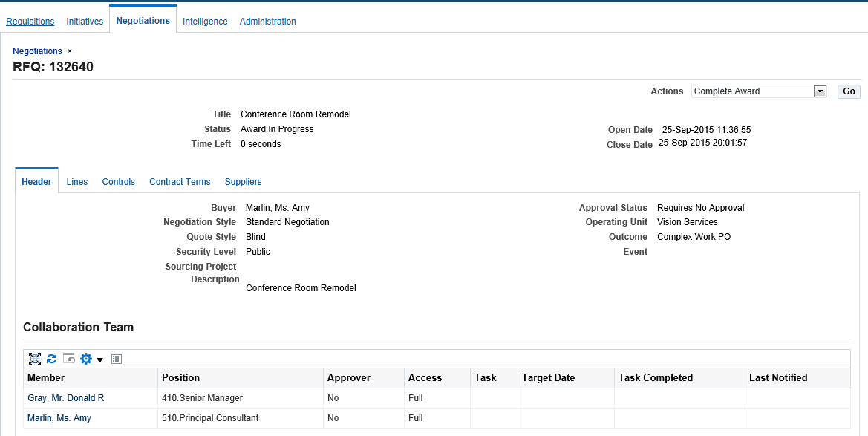
Task: Click Go to run the action
Action: tap(849, 91)
